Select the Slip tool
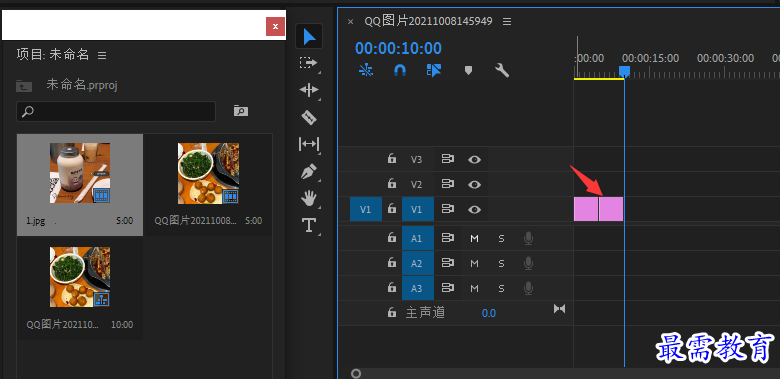 point(308,144)
